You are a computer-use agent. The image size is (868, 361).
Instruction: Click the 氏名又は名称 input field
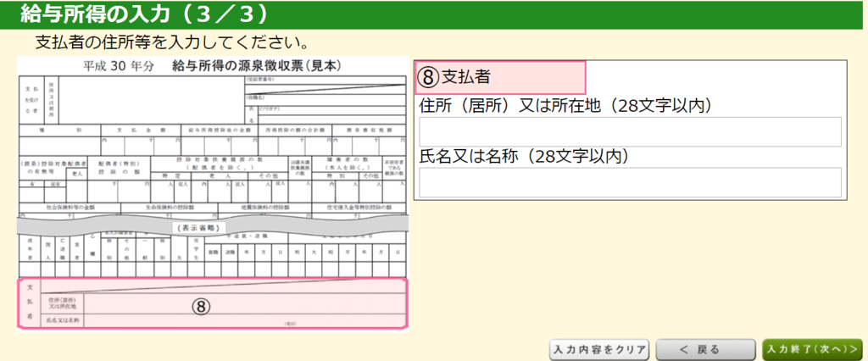point(630,182)
